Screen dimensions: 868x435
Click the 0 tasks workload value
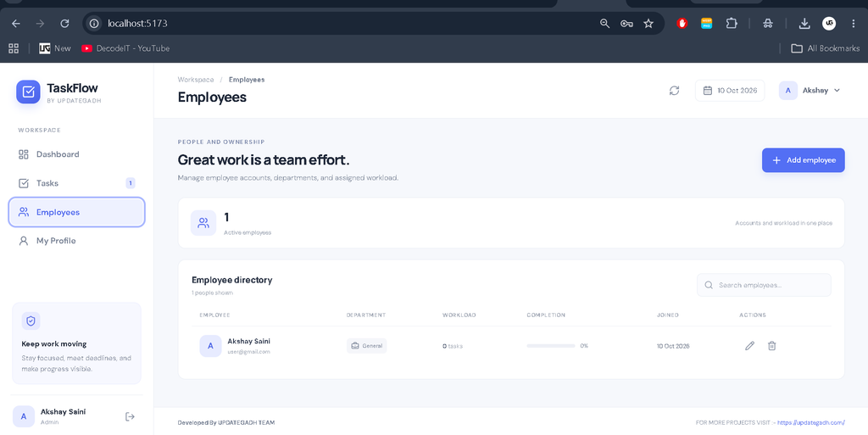(x=453, y=346)
